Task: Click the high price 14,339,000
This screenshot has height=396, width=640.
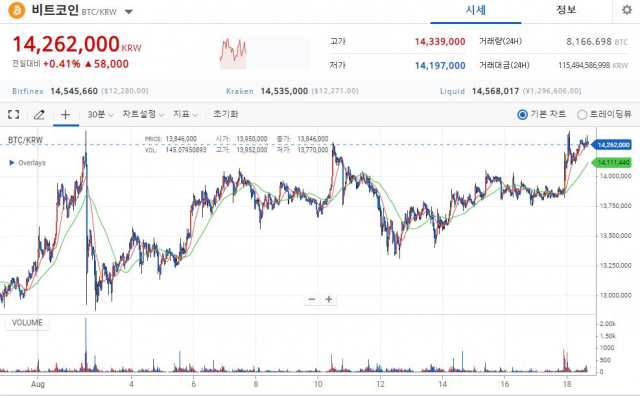Action: [x=440, y=42]
